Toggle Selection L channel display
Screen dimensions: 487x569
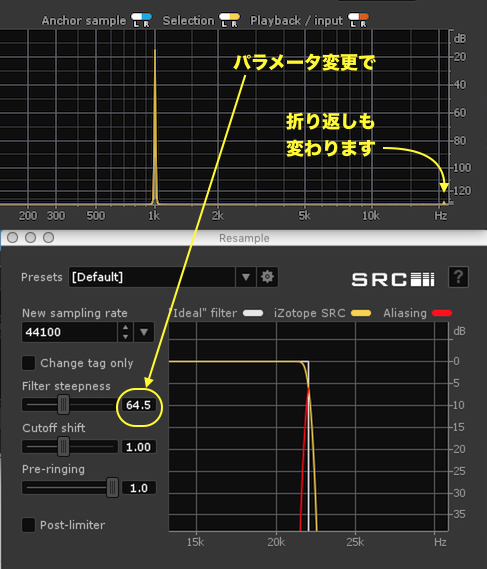(x=224, y=20)
